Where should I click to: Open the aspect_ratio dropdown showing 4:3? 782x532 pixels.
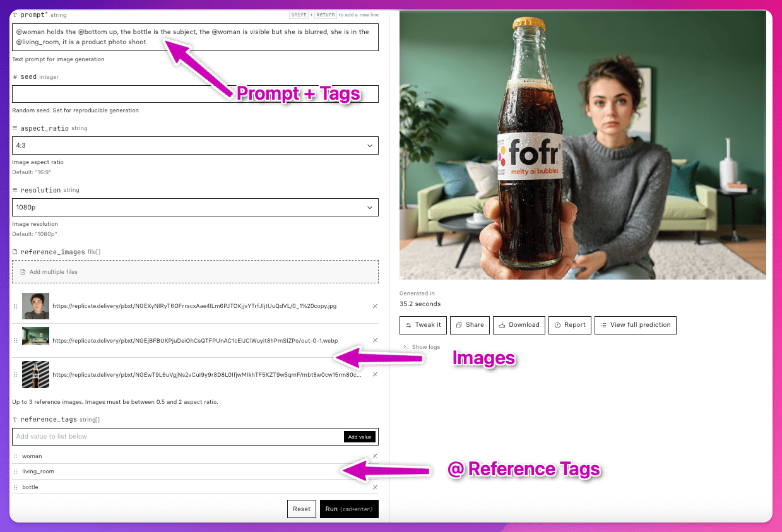(195, 146)
